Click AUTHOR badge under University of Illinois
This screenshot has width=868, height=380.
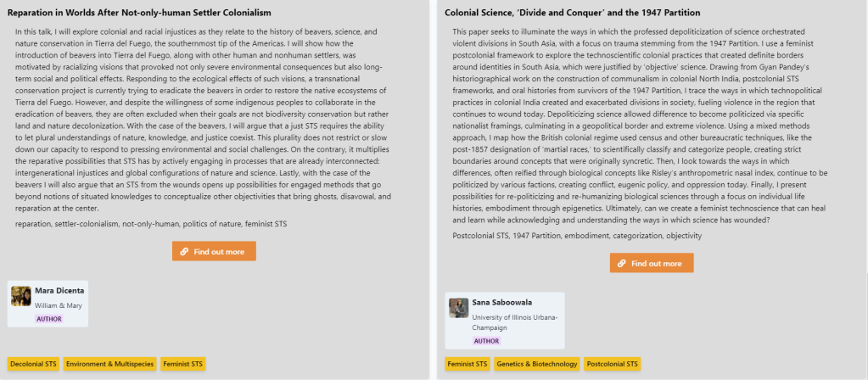[x=486, y=341]
